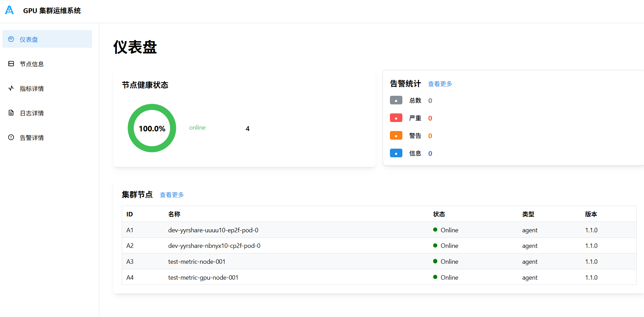Open 指标详情 from the sidebar

47,88
